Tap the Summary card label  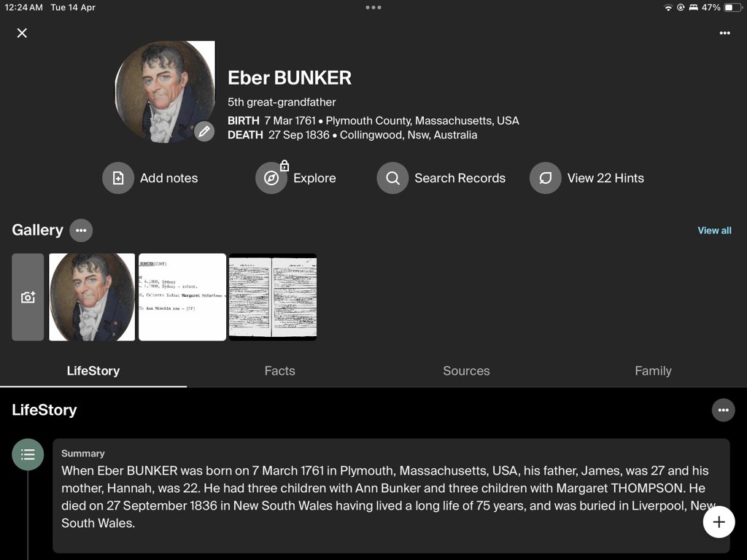83,454
